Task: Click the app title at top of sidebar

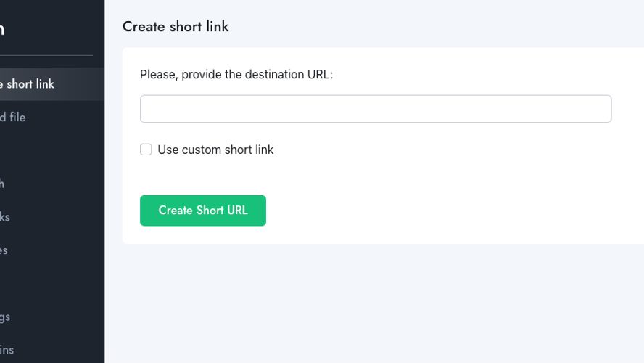Action: (x=2, y=29)
